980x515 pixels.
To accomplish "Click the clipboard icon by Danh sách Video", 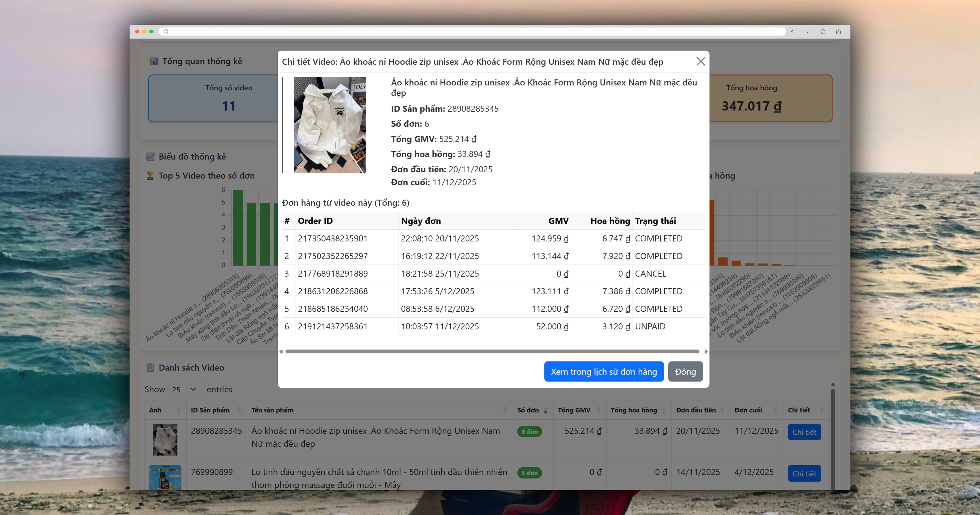I will click(150, 368).
